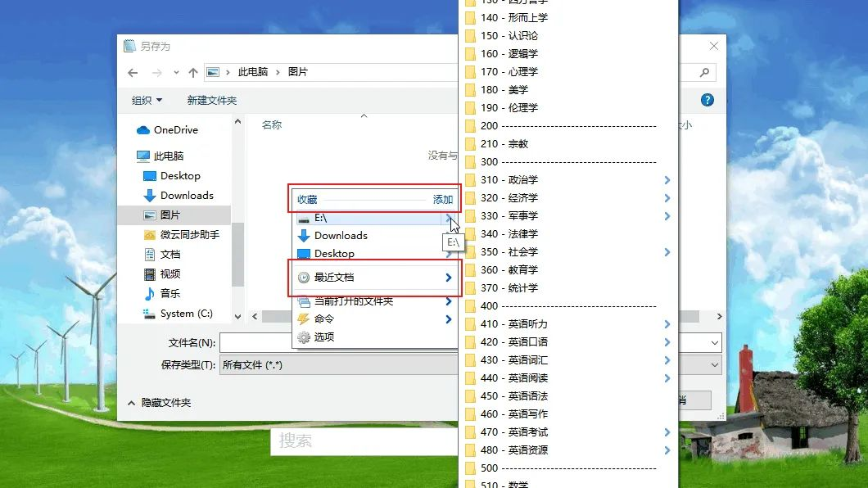Click the 新建文件夹 button
Screen dimensions: 868x488
pyautogui.click(x=212, y=100)
